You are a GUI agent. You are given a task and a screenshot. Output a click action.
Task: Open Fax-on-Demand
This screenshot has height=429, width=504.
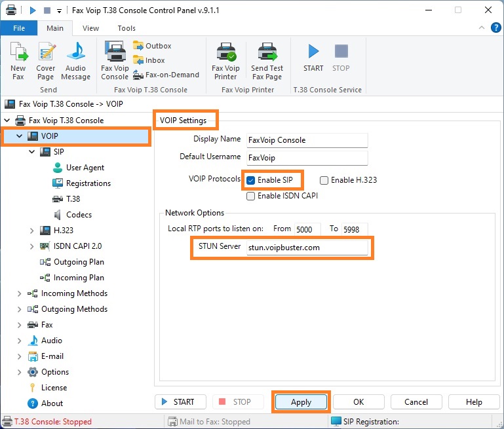pyautogui.click(x=166, y=75)
